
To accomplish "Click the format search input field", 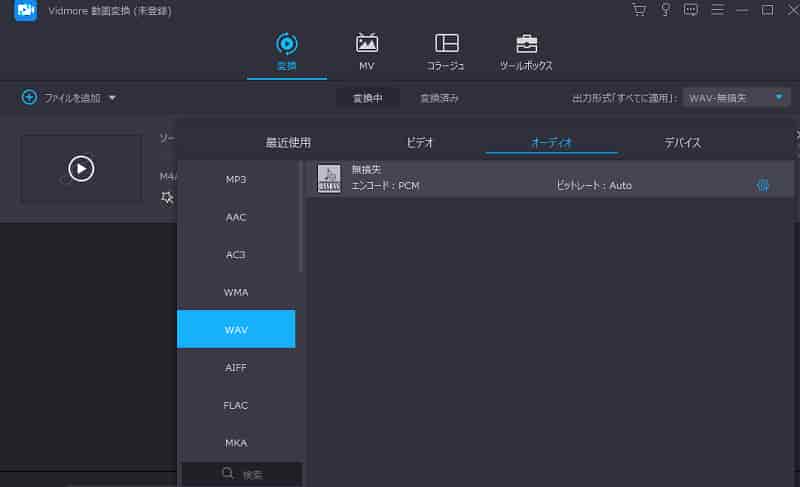I will tap(242, 474).
